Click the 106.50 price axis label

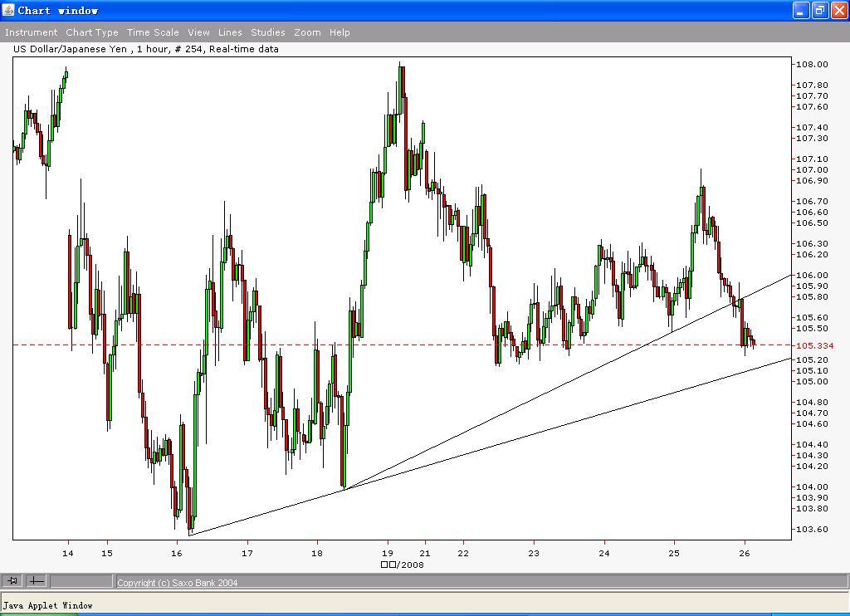[x=812, y=222]
